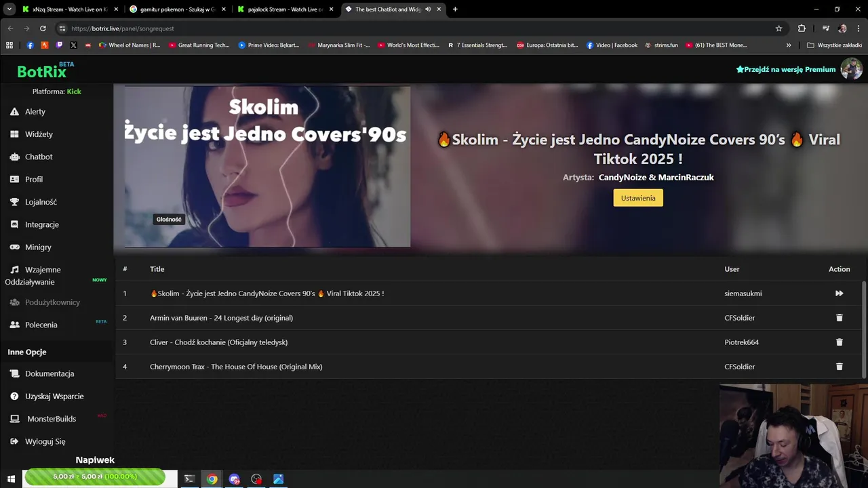Open Profil in the sidebar
The image size is (868, 488).
[26, 180]
